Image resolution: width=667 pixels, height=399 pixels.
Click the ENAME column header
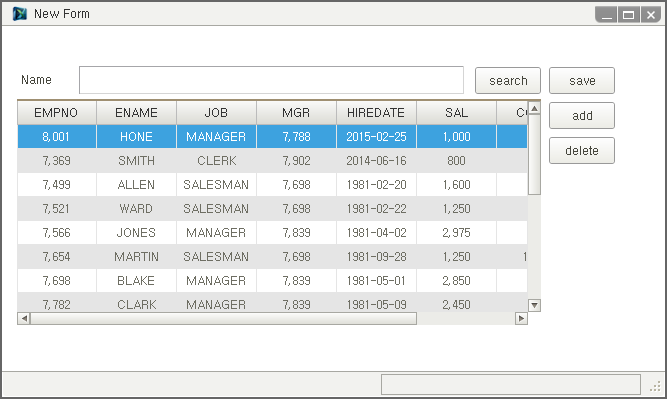click(137, 113)
